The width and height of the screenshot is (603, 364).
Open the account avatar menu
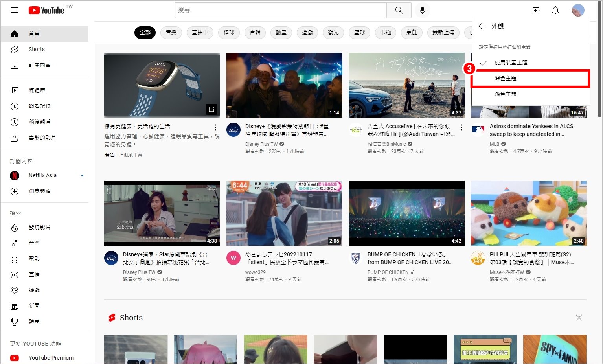[x=578, y=10]
